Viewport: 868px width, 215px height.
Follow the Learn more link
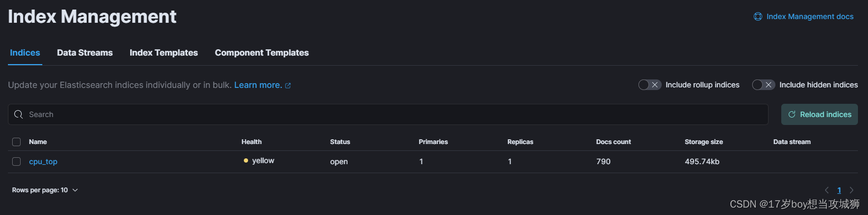(258, 85)
